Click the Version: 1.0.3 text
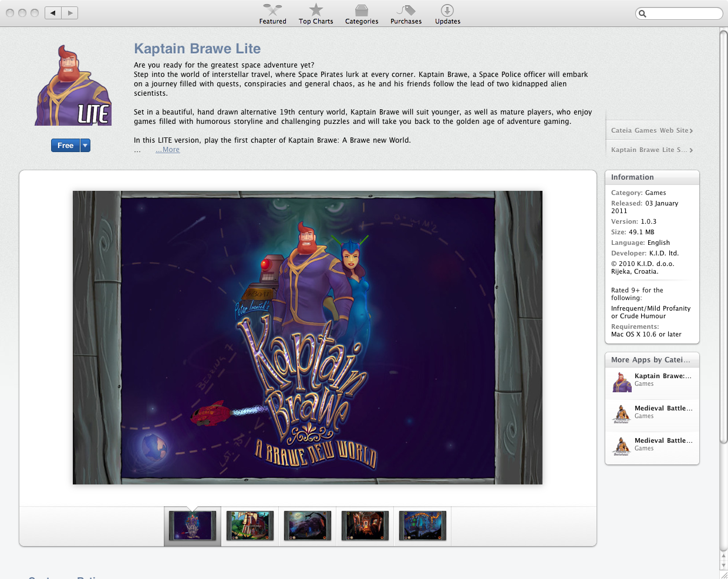728x579 pixels. [633, 221]
